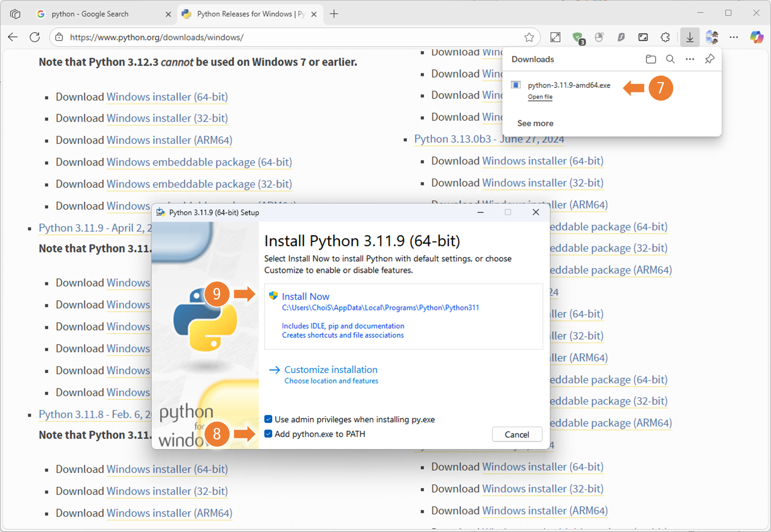Open the browser profile avatar

point(712,37)
